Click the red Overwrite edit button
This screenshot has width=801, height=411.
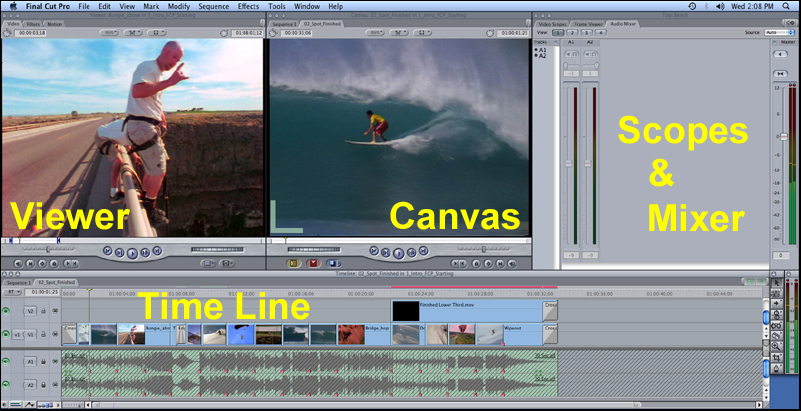pos(314,263)
